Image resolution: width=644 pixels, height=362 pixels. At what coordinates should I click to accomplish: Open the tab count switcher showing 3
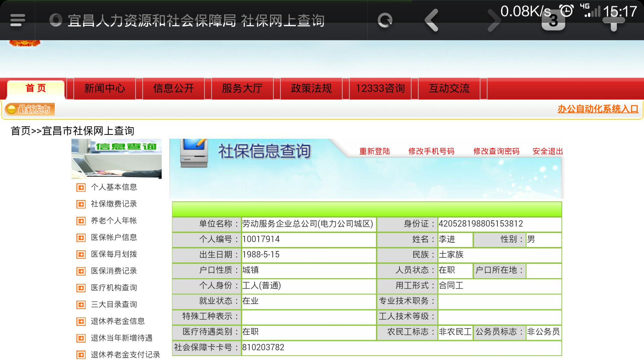(x=553, y=21)
